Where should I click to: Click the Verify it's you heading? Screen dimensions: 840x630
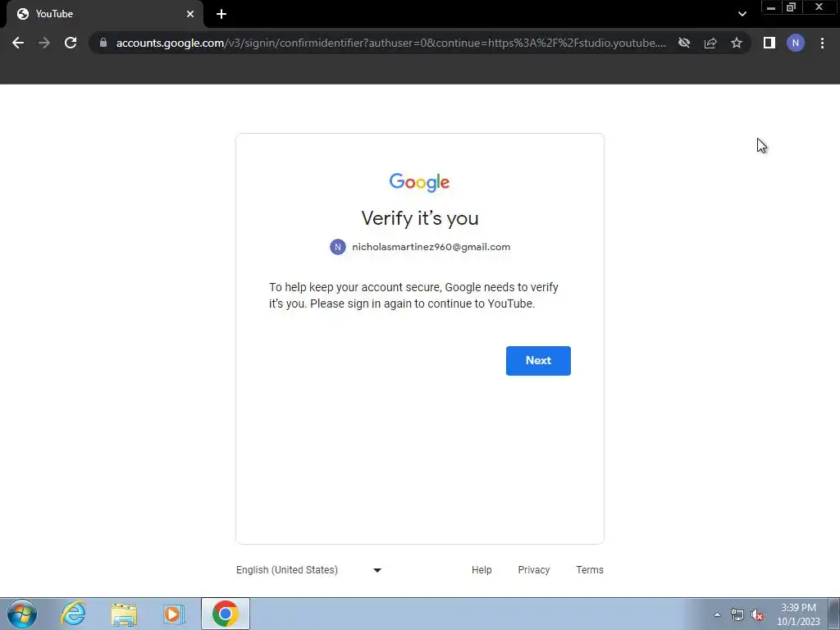419,218
